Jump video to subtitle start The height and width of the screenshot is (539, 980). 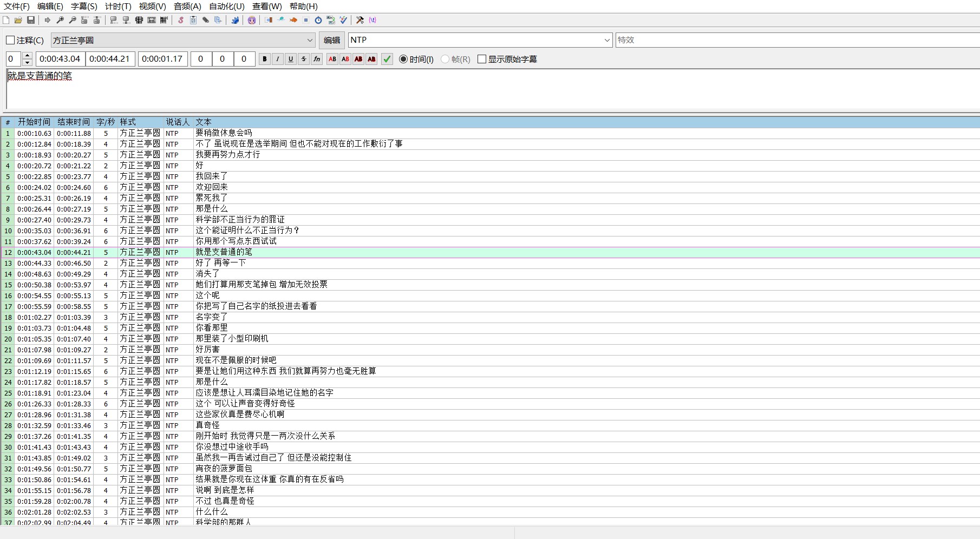(x=84, y=20)
